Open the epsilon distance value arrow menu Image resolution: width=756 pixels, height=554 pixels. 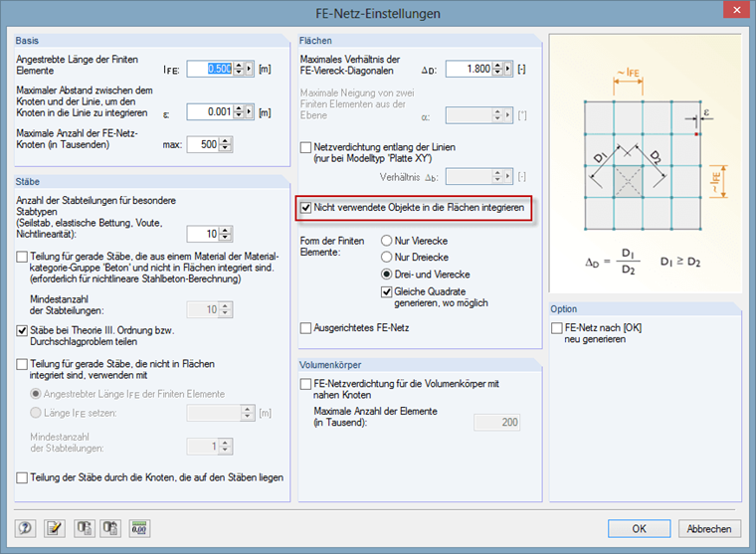click(x=250, y=111)
